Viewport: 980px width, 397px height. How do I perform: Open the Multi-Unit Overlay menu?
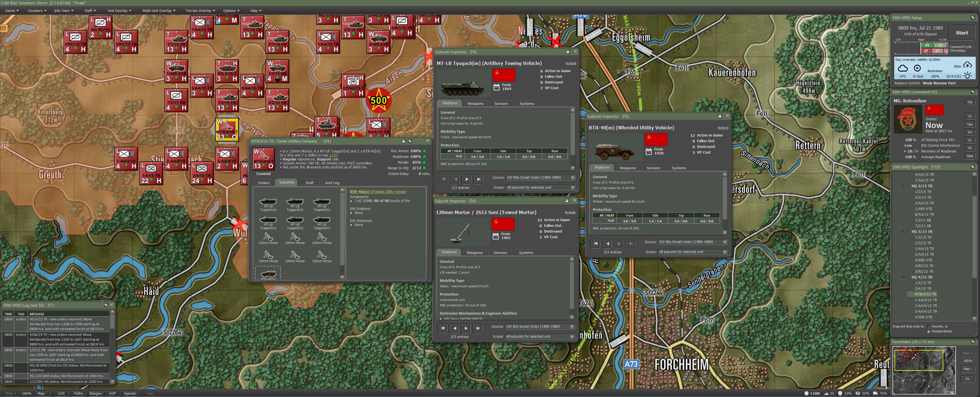point(159,11)
